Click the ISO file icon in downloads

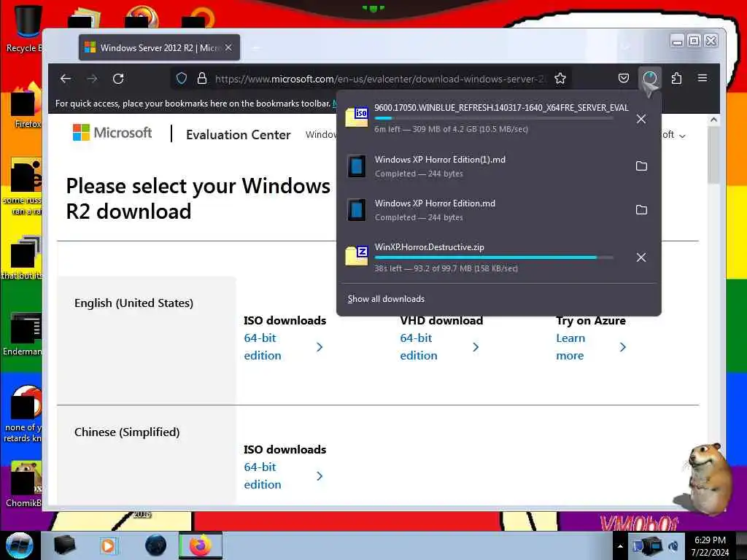tap(357, 117)
